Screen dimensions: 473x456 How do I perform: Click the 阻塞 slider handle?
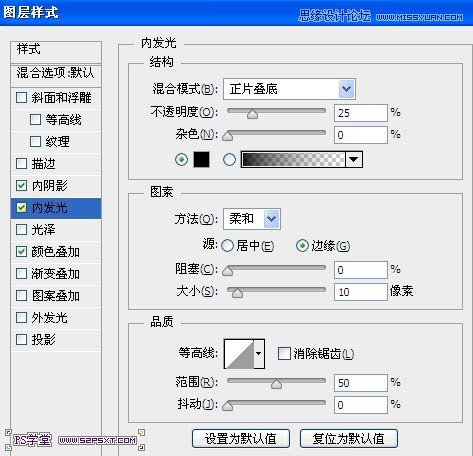[228, 271]
